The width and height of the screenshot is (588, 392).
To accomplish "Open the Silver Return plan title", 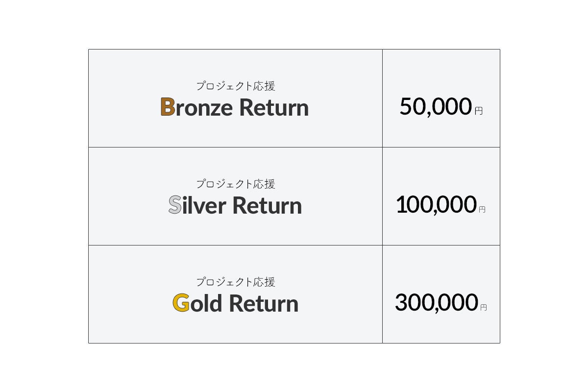I will 235,205.
